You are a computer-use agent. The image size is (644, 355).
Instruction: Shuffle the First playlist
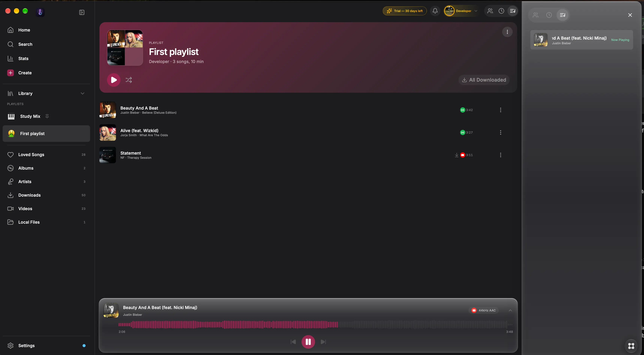[x=129, y=80]
